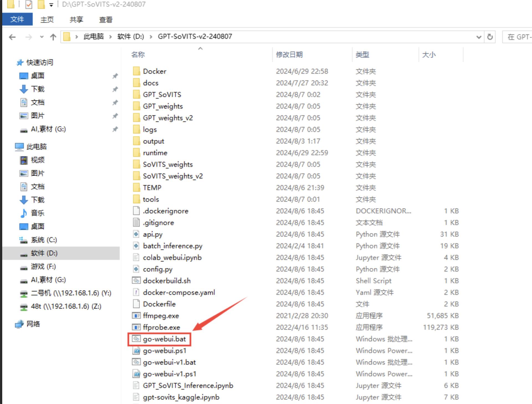
Task: Select 系统 (C:) drive in sidebar
Action: click(x=44, y=240)
